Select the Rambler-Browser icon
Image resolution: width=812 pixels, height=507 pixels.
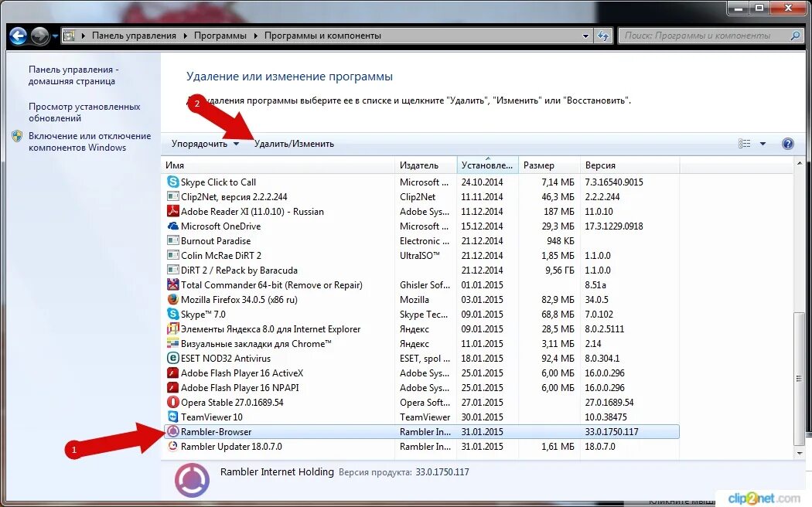pos(173,431)
